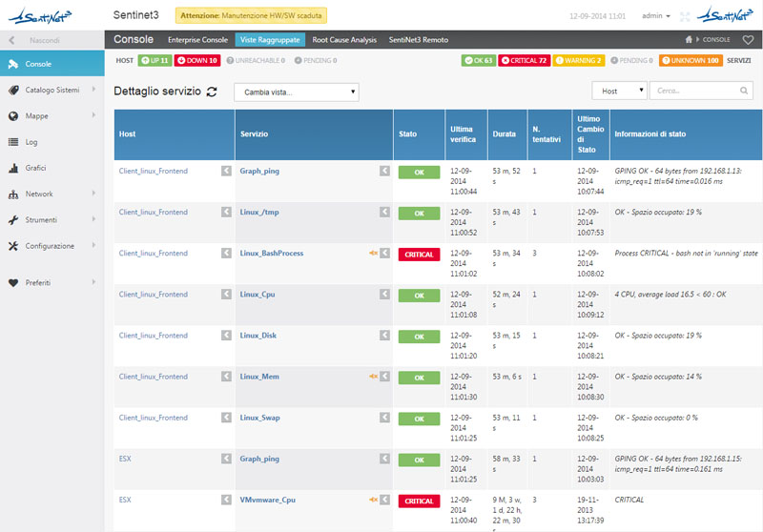Screen dimensions: 763x532
Task: Click the text 'Process CRITICAL - bash not in running state'
Action: [686, 253]
